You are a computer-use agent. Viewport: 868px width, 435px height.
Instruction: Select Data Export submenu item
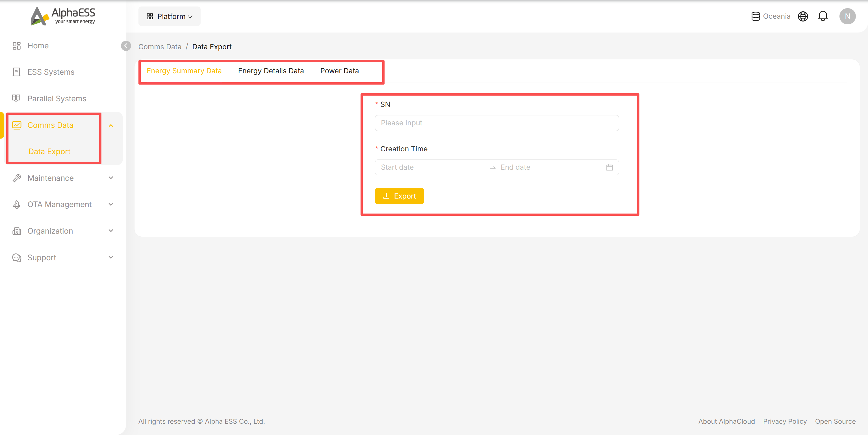click(x=49, y=151)
